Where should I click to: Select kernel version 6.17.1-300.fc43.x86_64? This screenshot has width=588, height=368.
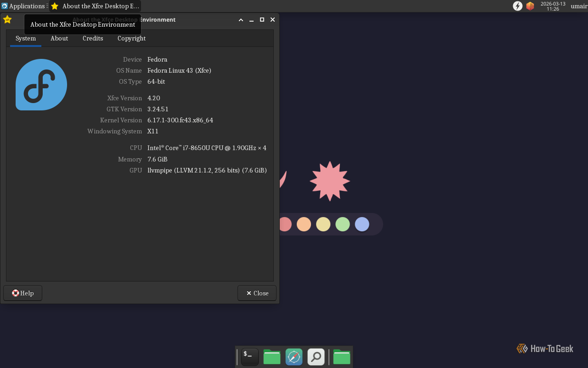click(x=180, y=120)
